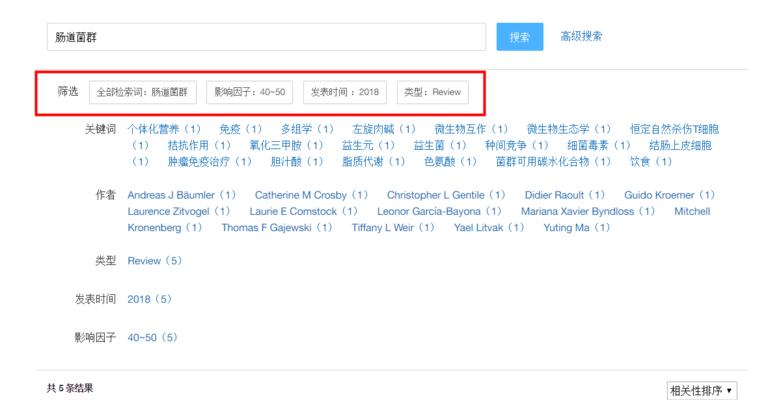Filter by keyword 结肠上皮细胞
768x400 pixels.
click(x=680, y=145)
